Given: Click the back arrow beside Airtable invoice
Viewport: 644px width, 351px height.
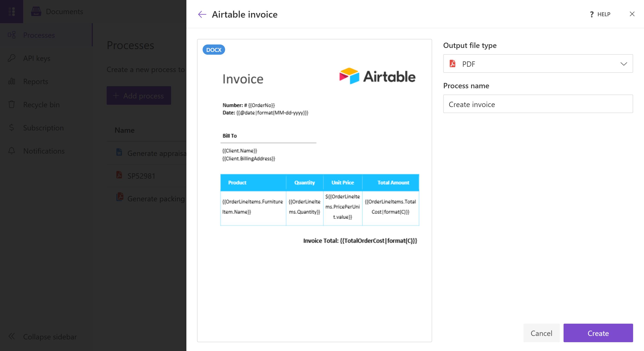Looking at the screenshot, I should (202, 14).
